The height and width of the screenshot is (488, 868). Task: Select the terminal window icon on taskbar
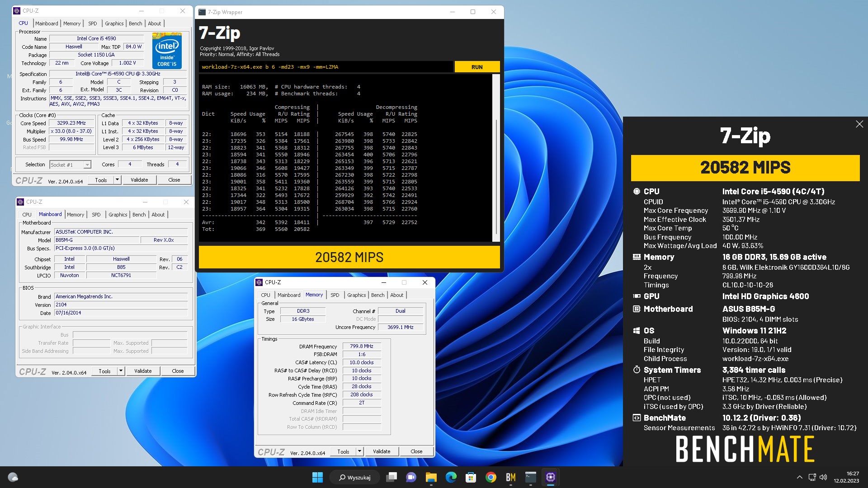point(530,477)
